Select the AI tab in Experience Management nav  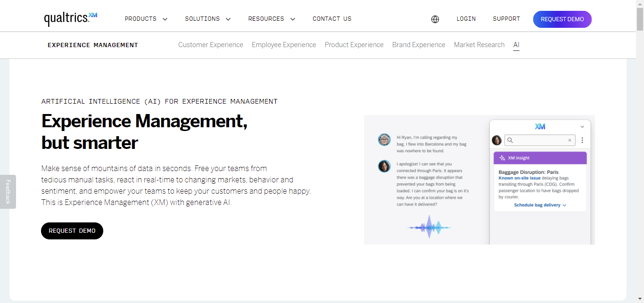[x=516, y=45]
